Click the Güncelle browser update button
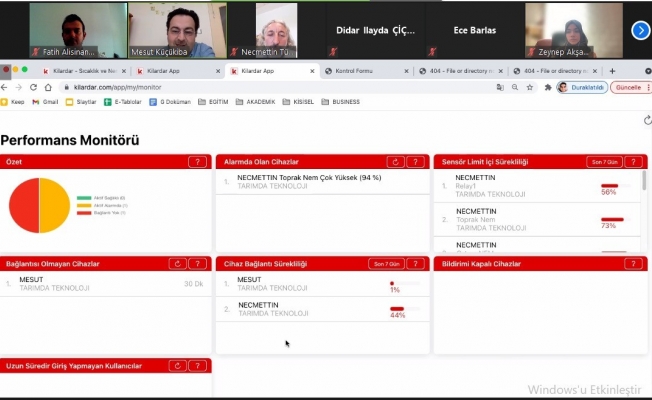The image size is (652, 400). tap(627, 87)
